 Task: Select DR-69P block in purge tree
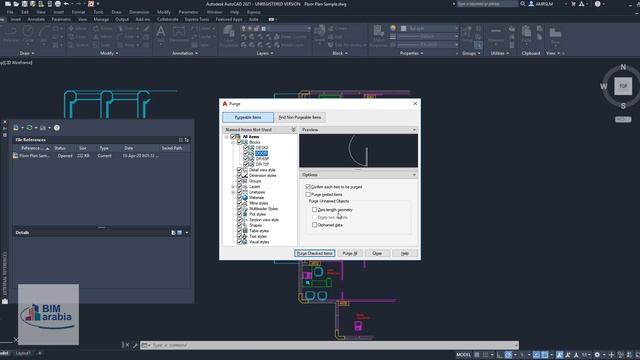[262, 159]
